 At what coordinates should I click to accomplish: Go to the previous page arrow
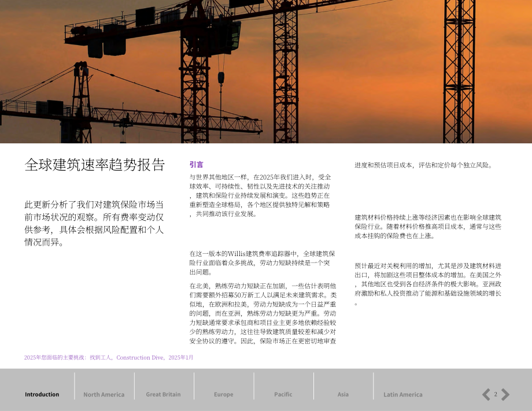[x=486, y=394]
